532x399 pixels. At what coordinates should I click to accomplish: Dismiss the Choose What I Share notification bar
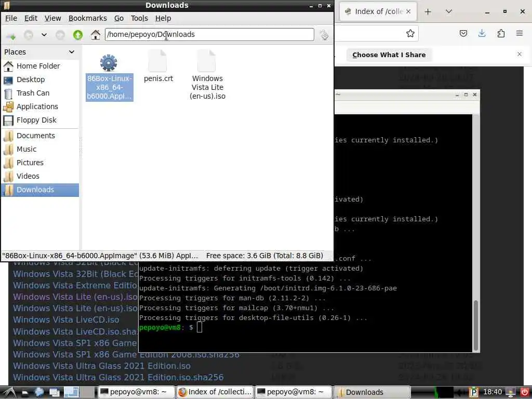519,54
